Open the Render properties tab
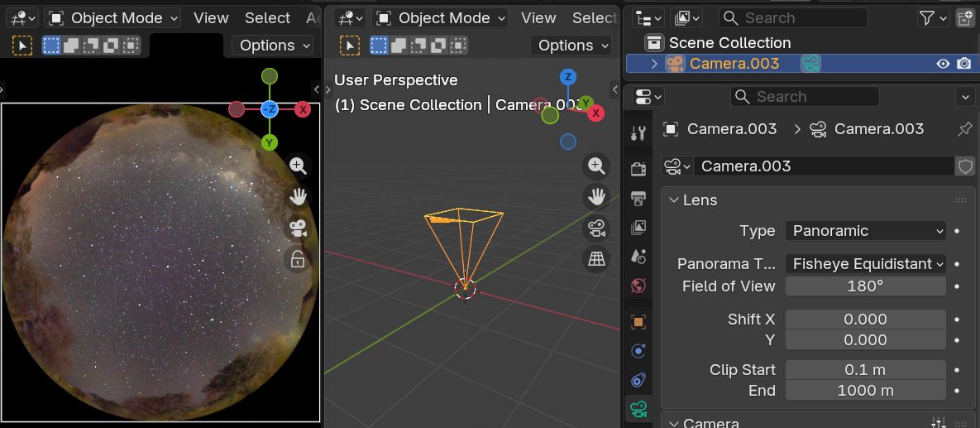 pos(638,169)
